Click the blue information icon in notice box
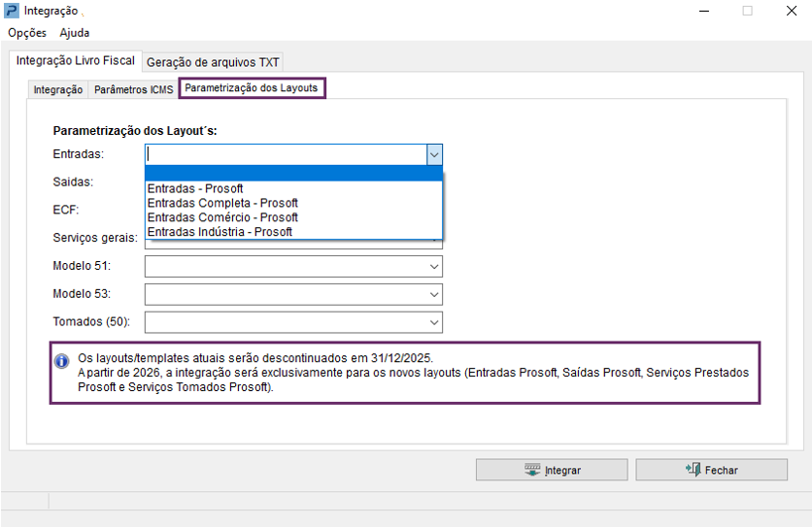Image resolution: width=812 pixels, height=527 pixels. click(x=61, y=361)
